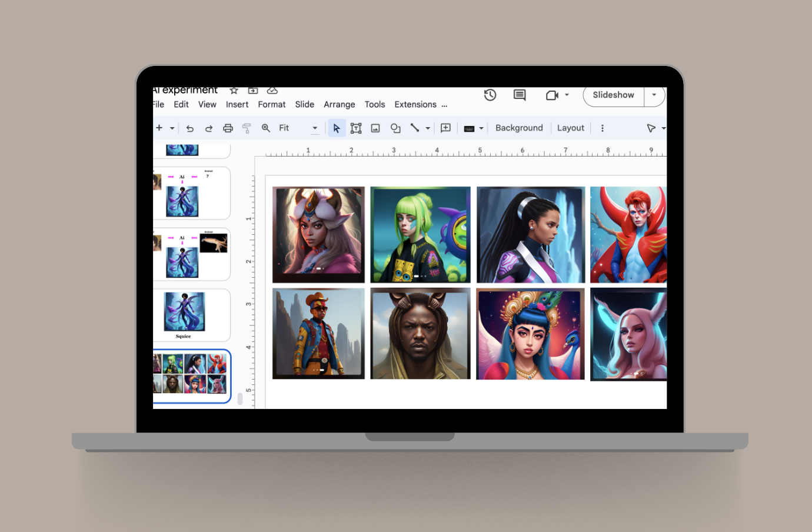Expand the Line type dropdown arrow
The image size is (812, 532).
(428, 128)
